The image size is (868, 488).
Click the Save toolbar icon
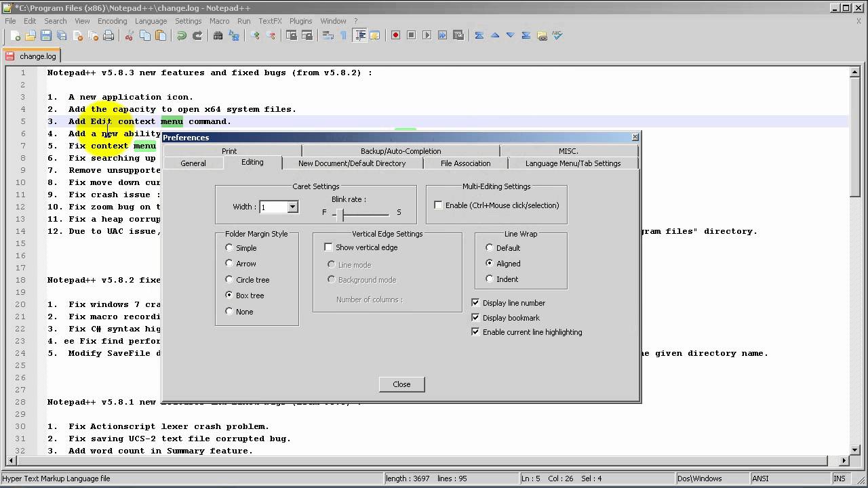pos(46,35)
